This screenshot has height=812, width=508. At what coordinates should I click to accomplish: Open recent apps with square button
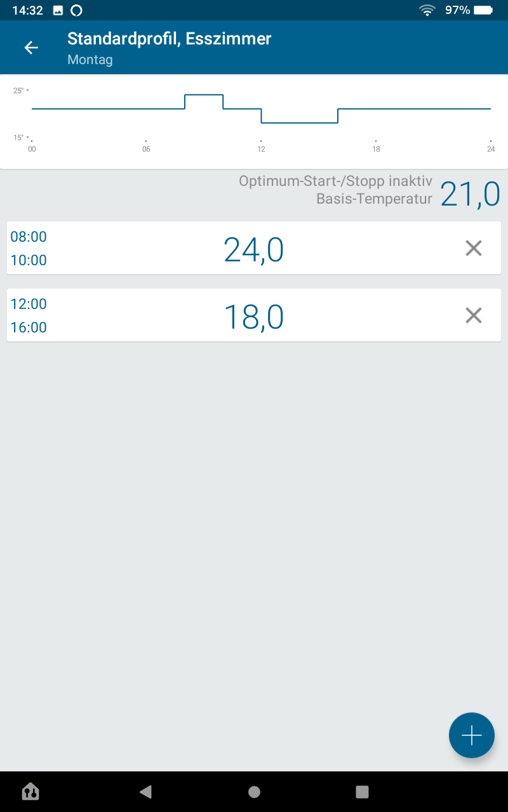click(x=362, y=791)
